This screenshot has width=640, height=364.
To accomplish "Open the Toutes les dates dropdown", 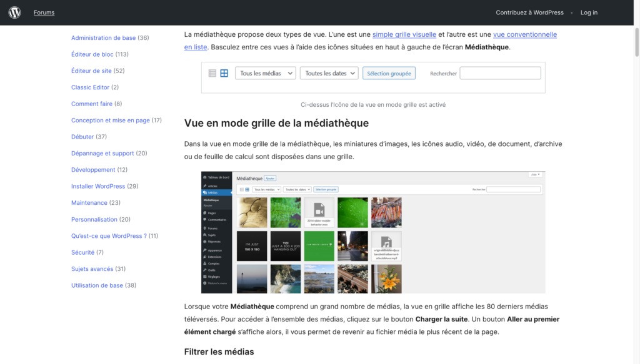I will point(329,74).
